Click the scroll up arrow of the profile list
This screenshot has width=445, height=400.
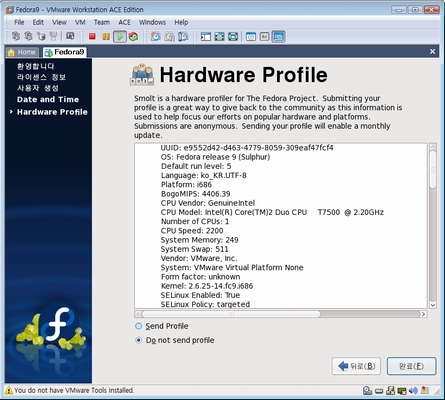coord(433,147)
